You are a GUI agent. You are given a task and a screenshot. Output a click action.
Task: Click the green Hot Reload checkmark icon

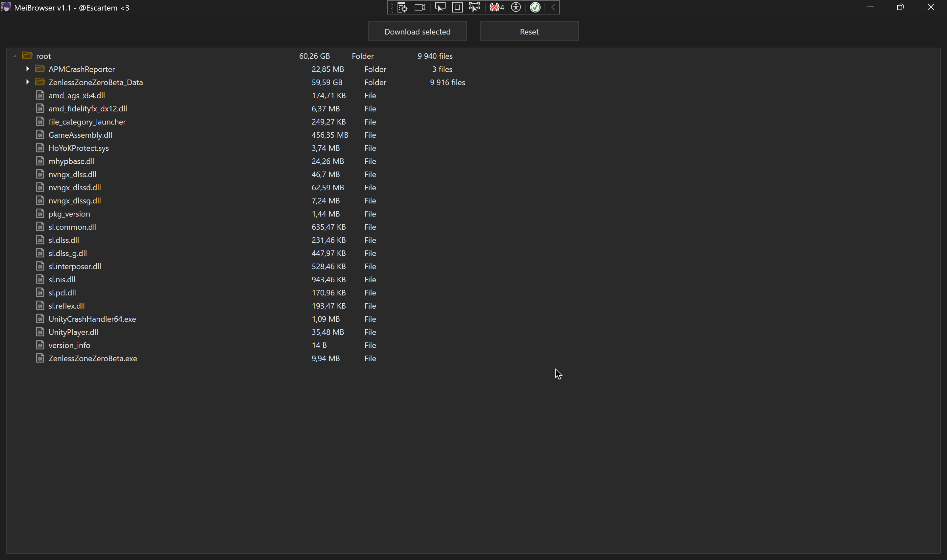pos(535,8)
